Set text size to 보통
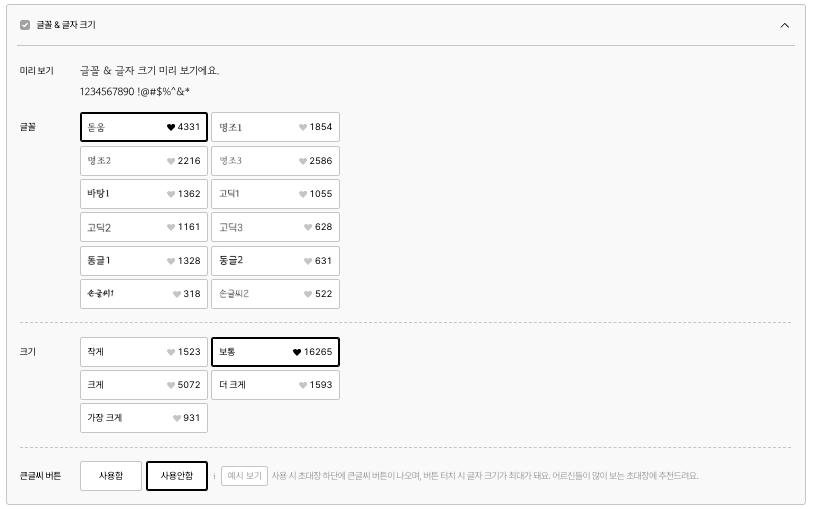Viewport: 813px width, 509px height. [x=275, y=352]
